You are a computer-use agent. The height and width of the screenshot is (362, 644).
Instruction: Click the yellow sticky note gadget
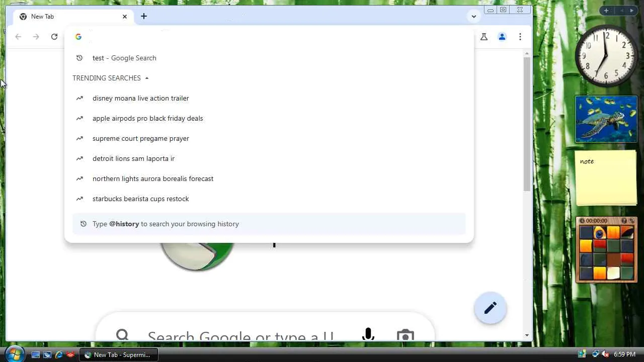(x=606, y=178)
